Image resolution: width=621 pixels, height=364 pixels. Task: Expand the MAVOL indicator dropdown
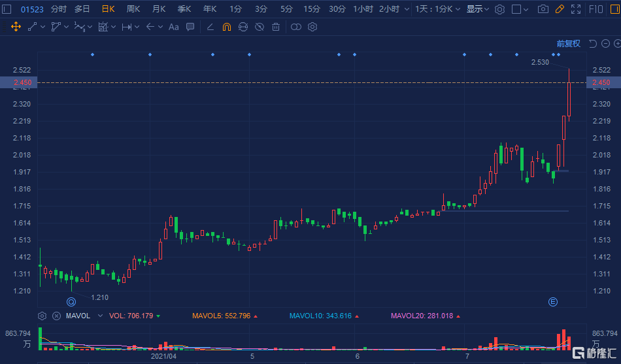coord(100,316)
